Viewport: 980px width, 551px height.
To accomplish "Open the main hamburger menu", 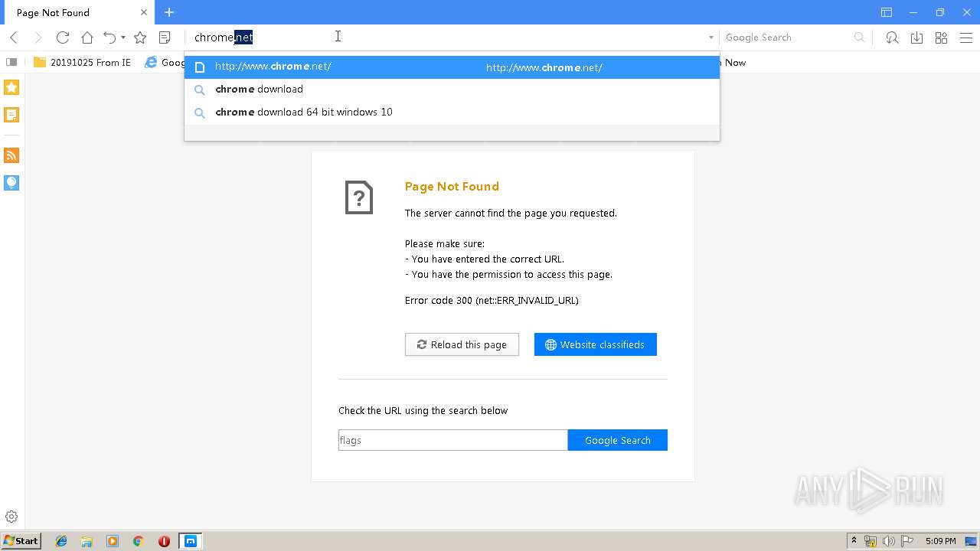I will (x=965, y=37).
